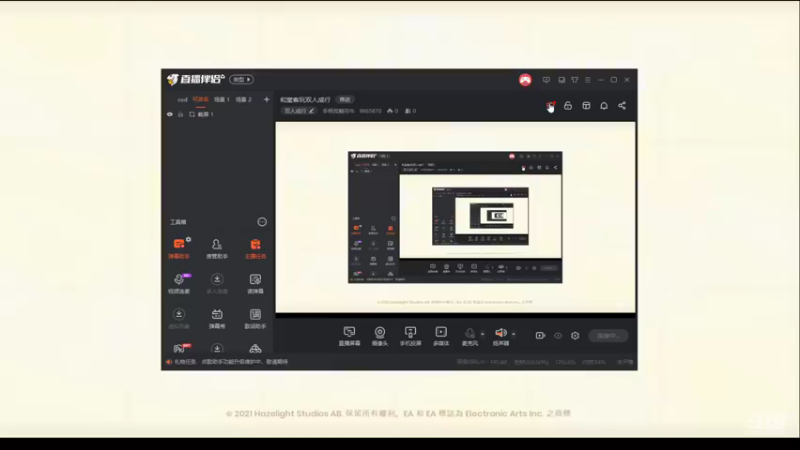Switch to 场景 1 tab
Image resolution: width=800 pixels, height=450 pixels.
click(x=221, y=99)
